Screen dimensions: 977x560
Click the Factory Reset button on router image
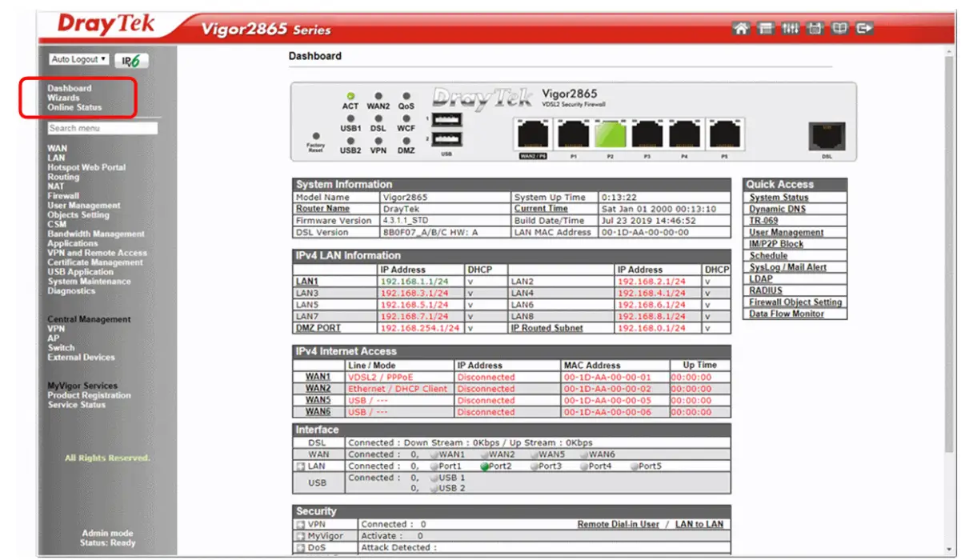317,137
